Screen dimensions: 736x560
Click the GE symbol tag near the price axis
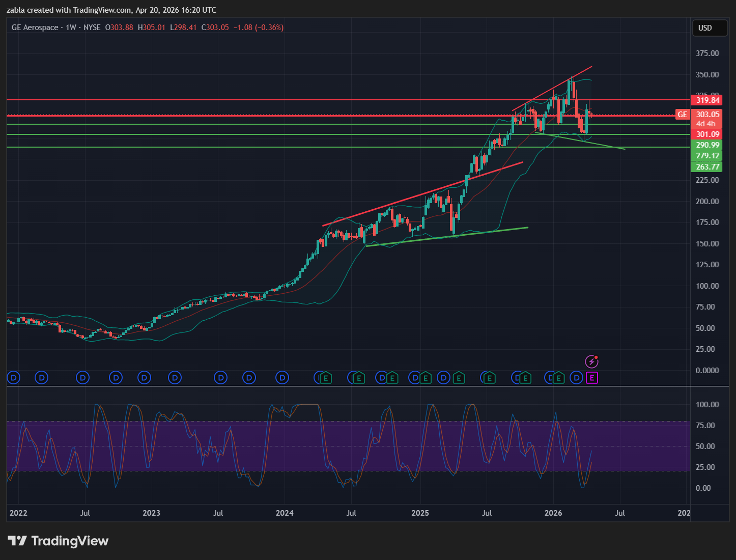pyautogui.click(x=682, y=115)
